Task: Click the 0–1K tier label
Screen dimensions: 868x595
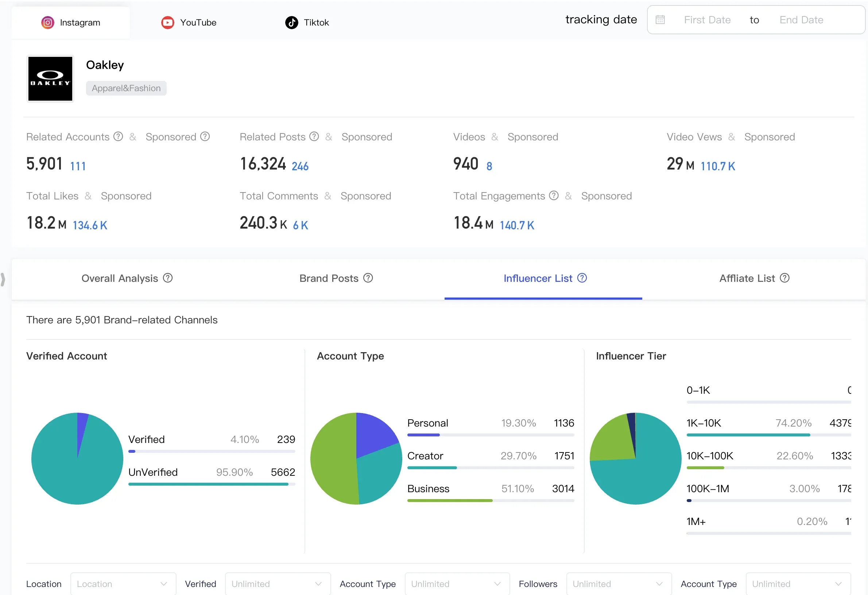Action: 698,390
